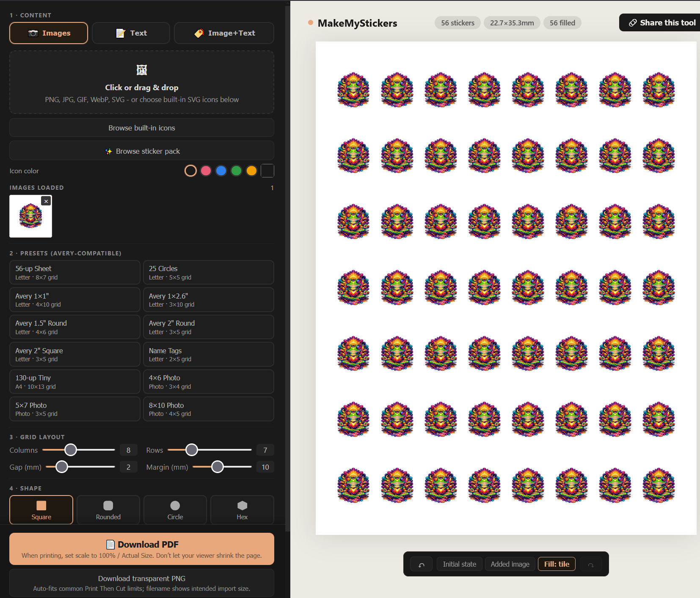Pick the pink icon color swatch

[206, 171]
